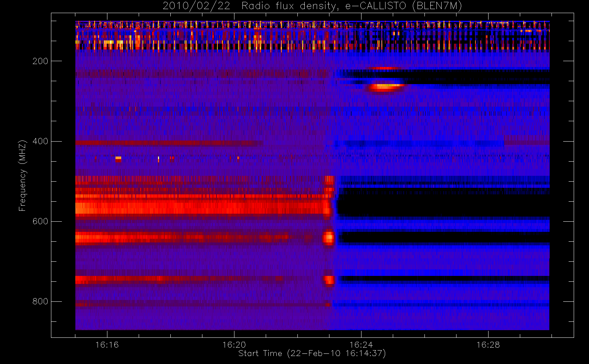
Task: Click the "Frequency (MHz)" axis label
Action: tap(23, 175)
